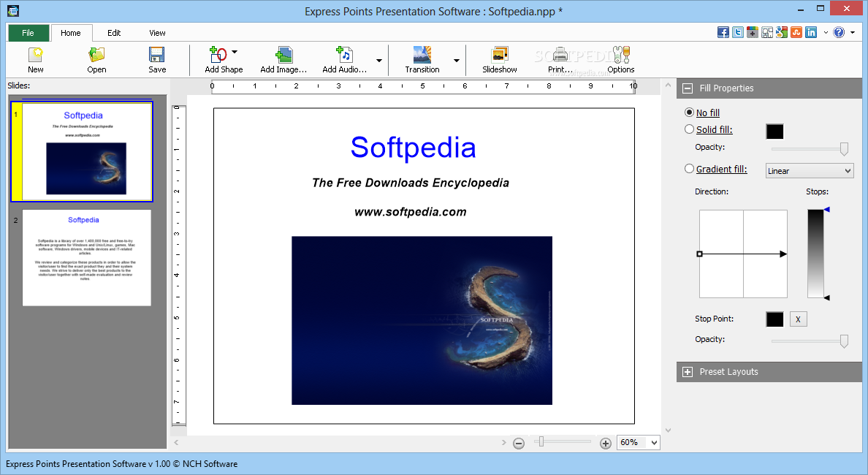
Task: Select the bottom black gradient stop marker
Action: tap(827, 298)
